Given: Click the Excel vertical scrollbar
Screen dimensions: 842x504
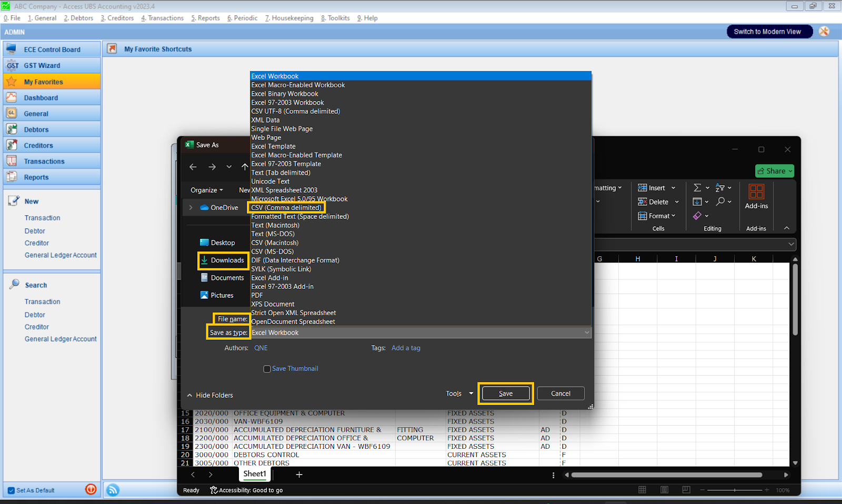Looking at the screenshot, I should 795,300.
